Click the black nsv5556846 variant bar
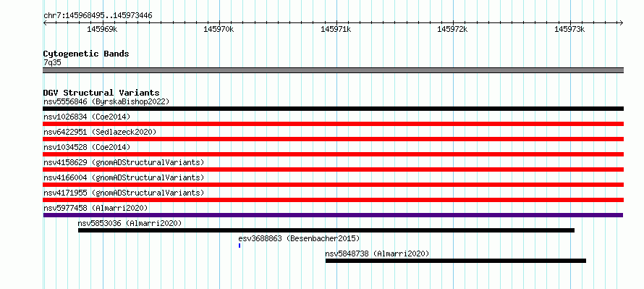The image size is (644, 289). (333, 109)
